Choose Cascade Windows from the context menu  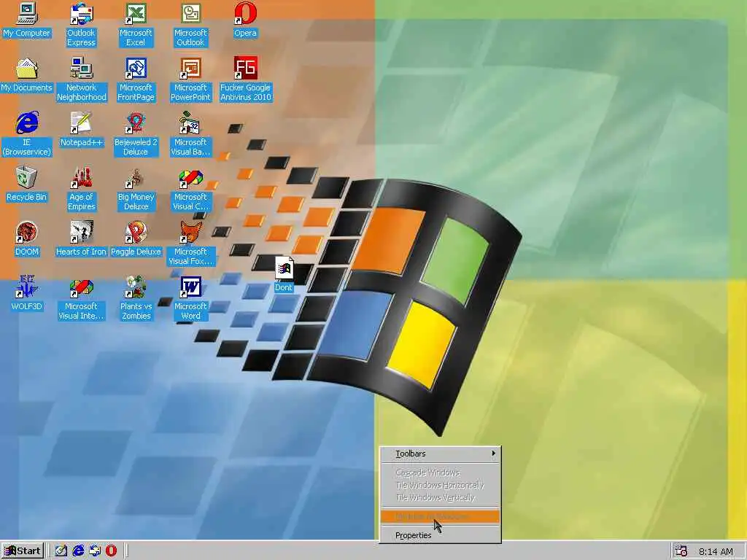pyautogui.click(x=440, y=472)
